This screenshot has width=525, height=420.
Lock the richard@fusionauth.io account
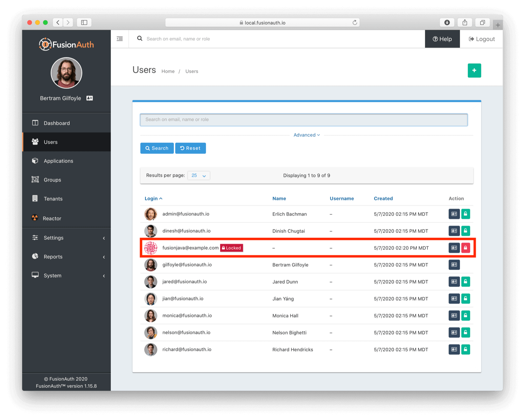(x=466, y=349)
